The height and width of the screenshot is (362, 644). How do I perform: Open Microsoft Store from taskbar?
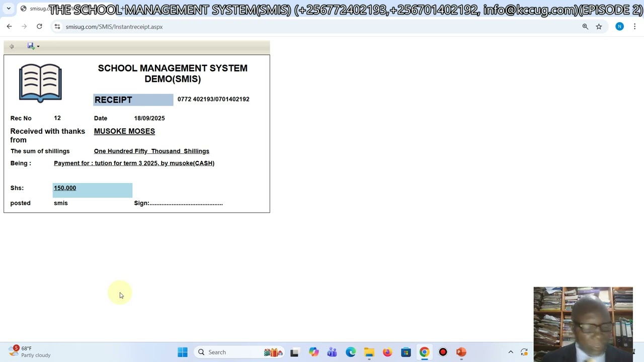[406, 352]
